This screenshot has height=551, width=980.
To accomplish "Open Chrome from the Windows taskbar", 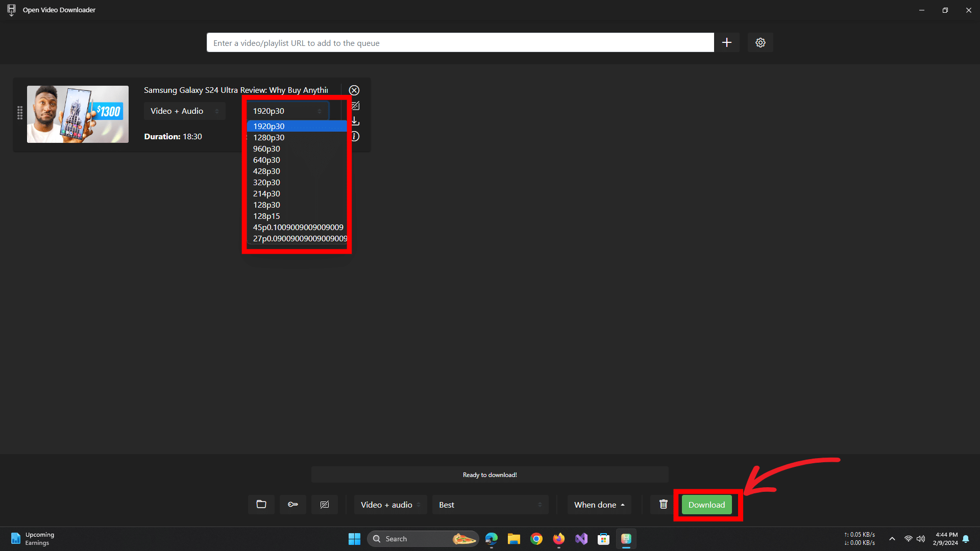I will tap(536, 539).
